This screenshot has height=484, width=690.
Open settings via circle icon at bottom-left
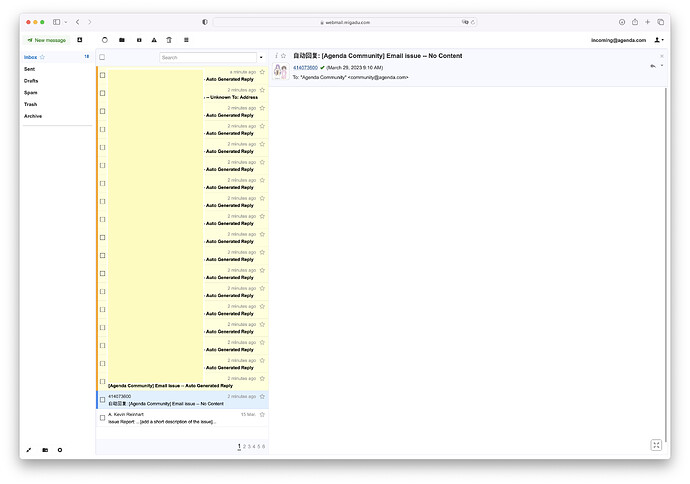pyautogui.click(x=60, y=450)
